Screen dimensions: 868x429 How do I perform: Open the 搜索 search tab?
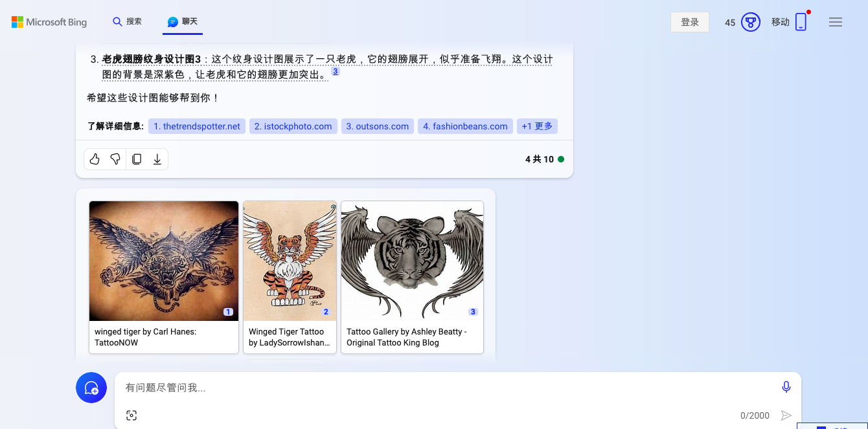point(127,21)
